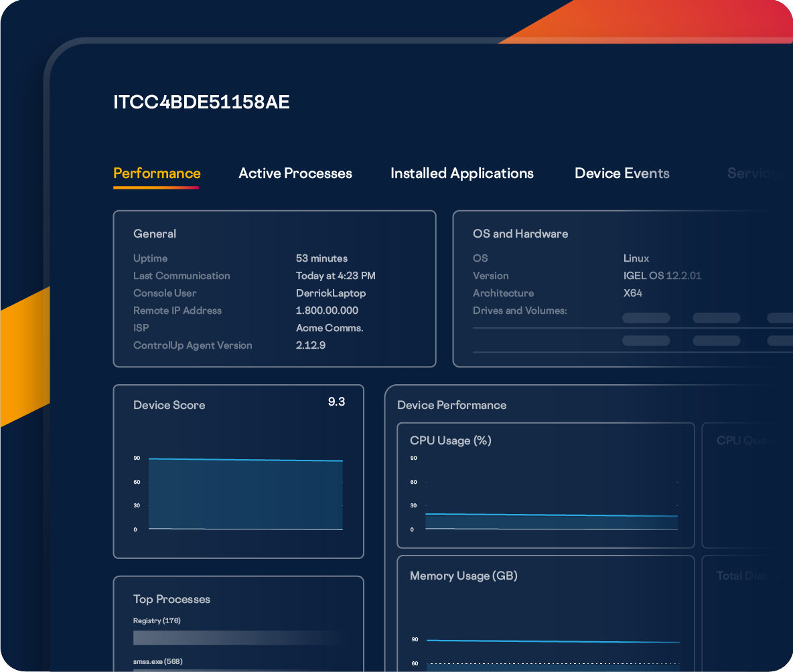Go to the Device Events tab
The width and height of the screenshot is (793, 672).
pyautogui.click(x=622, y=173)
